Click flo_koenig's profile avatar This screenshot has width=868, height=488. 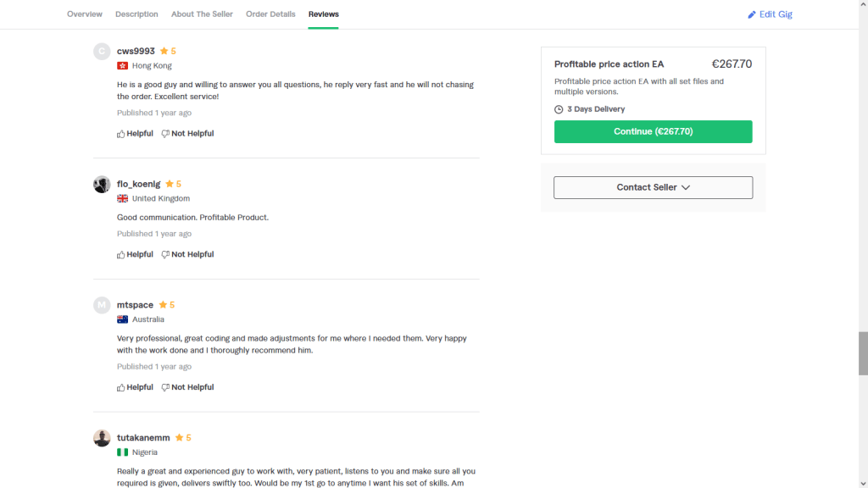click(102, 185)
